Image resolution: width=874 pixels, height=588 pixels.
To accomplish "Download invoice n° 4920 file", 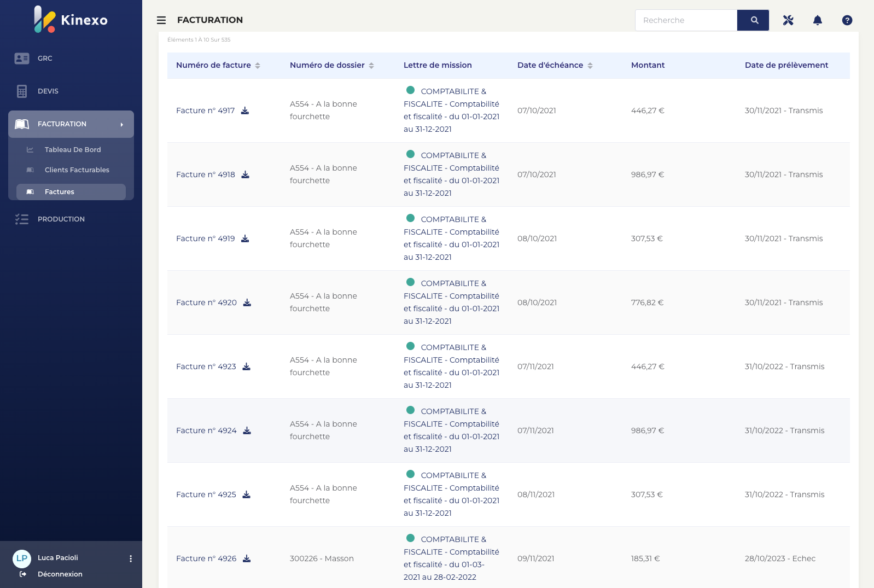I will pos(247,302).
